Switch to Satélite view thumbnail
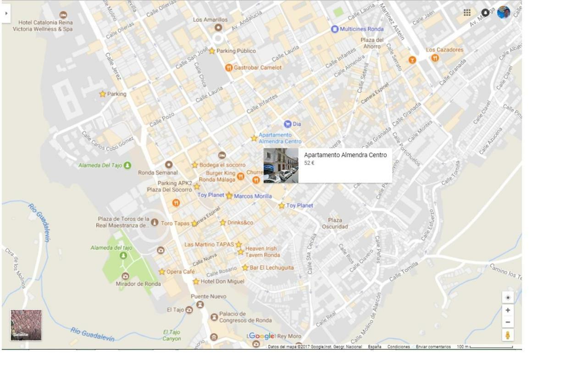Viewport: 587px width, 392px height. point(26,325)
